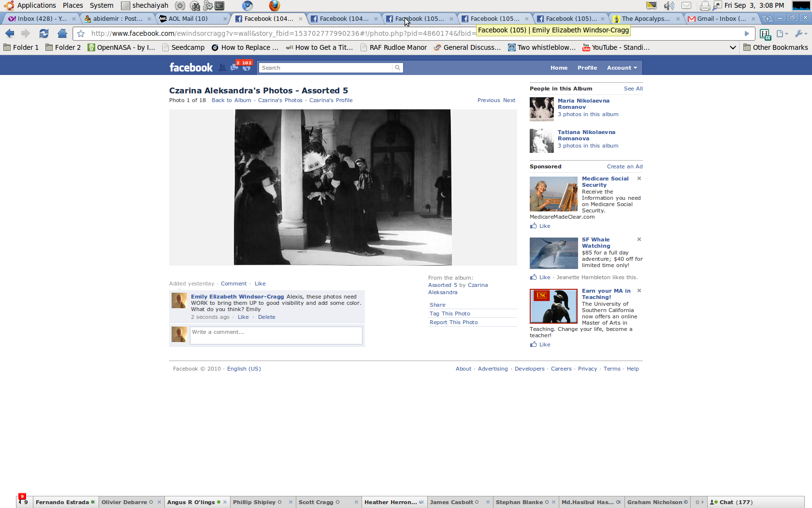The width and height of the screenshot is (812, 508).
Task: Close the SF Whale Watching ad
Action: [639, 239]
